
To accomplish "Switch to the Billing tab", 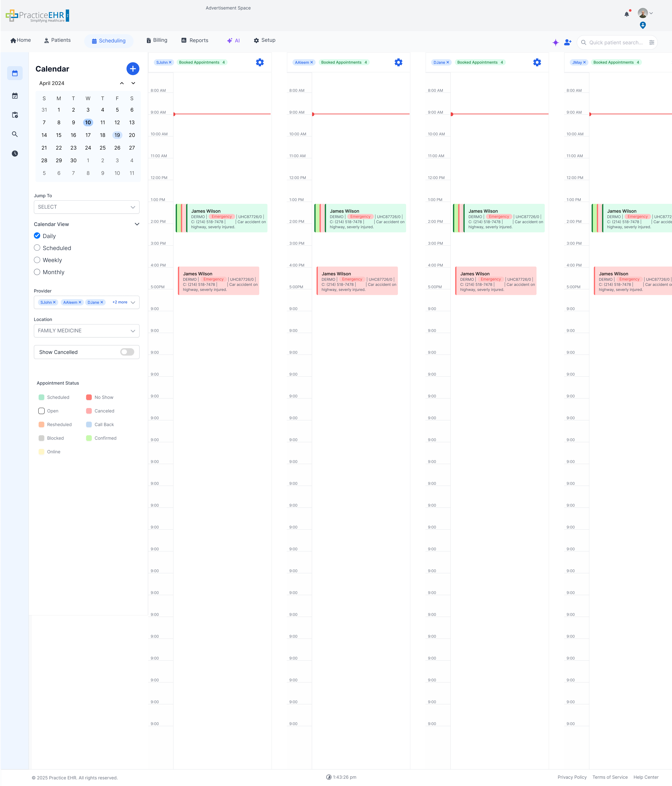I will coord(157,40).
